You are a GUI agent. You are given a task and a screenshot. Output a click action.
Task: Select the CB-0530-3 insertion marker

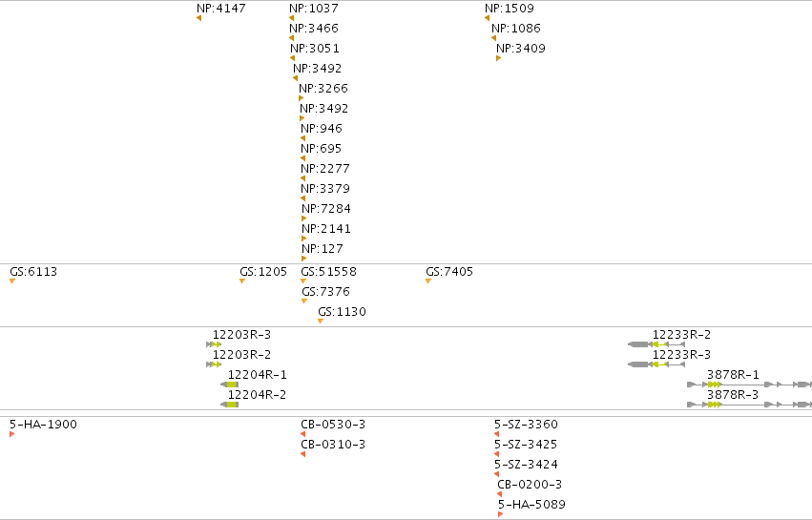(302, 434)
